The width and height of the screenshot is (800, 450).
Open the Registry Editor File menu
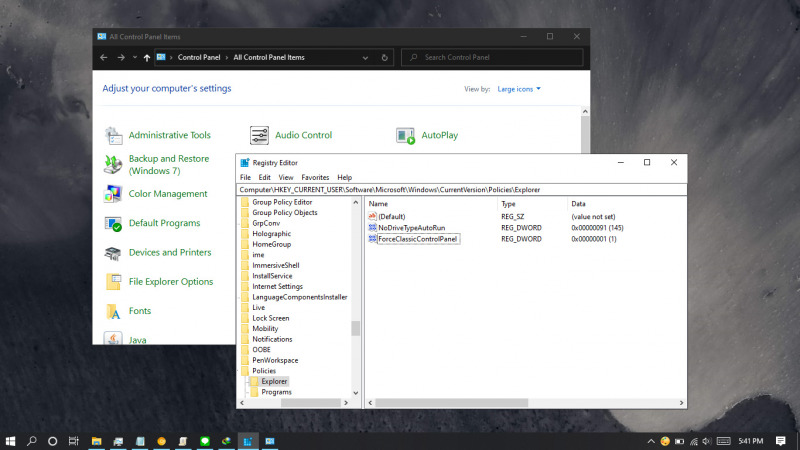click(245, 178)
